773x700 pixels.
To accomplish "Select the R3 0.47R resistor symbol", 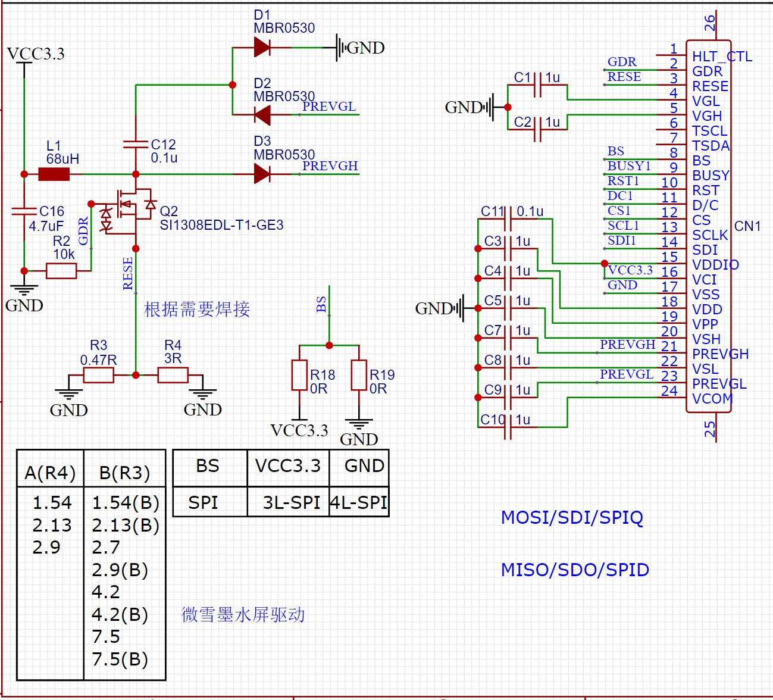I will click(98, 375).
